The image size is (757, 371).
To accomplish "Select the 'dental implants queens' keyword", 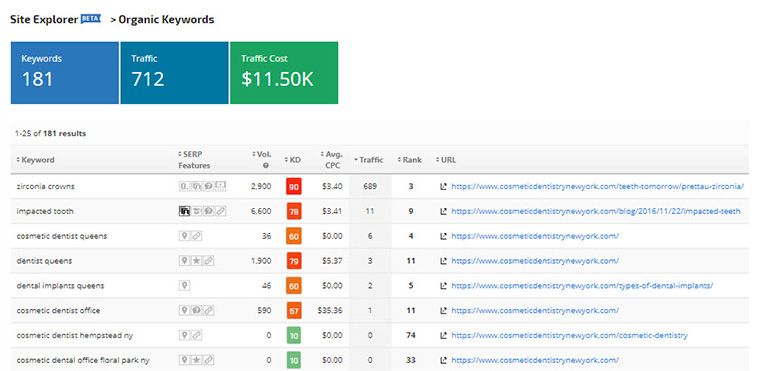I will [60, 285].
